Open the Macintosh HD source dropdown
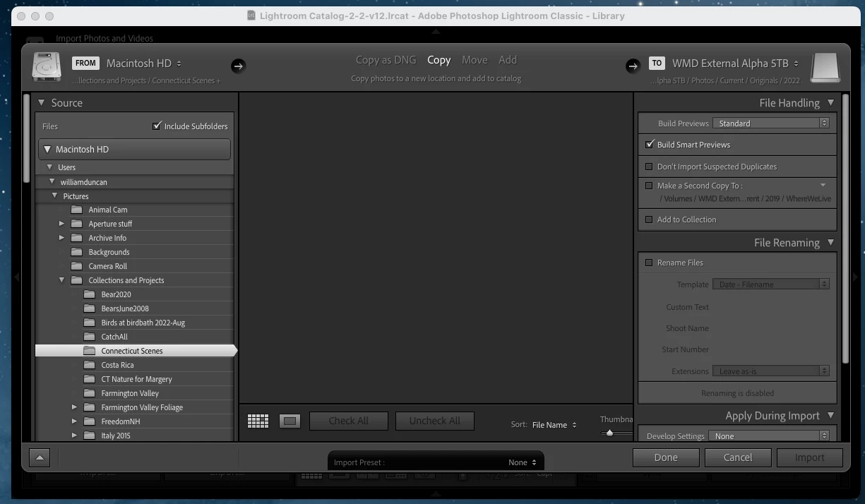This screenshot has height=504, width=865. click(x=144, y=64)
